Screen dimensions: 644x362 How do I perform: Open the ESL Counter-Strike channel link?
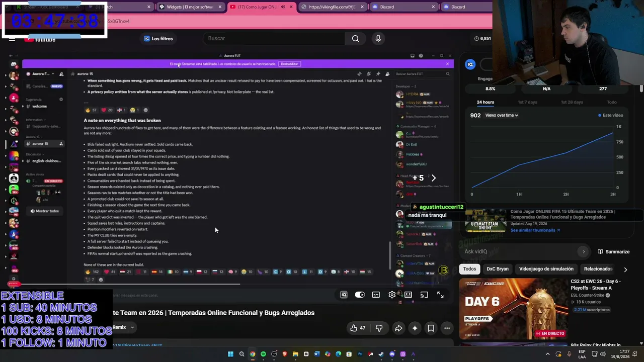tap(589, 296)
